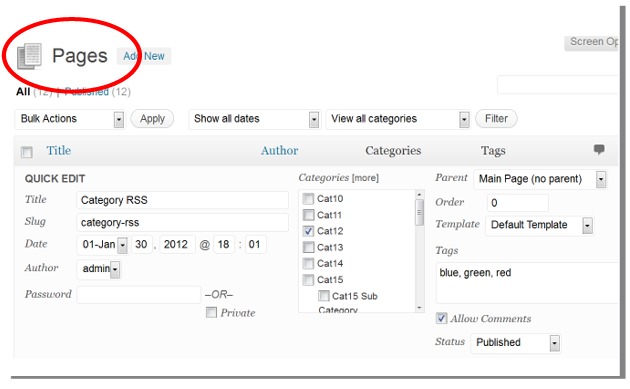
Task: Click the categories list scroll up arrow
Action: click(x=419, y=194)
